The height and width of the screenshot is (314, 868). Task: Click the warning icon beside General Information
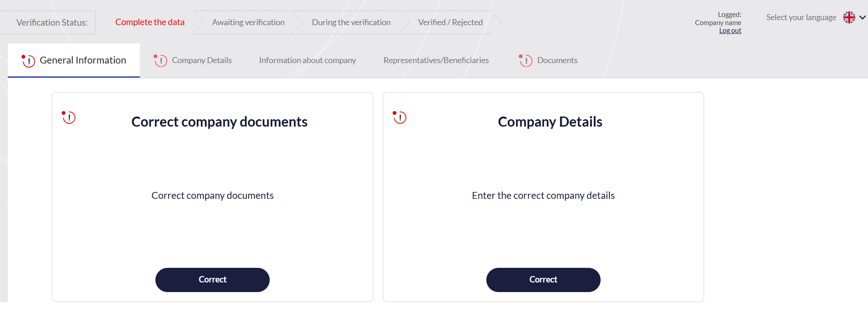28,60
